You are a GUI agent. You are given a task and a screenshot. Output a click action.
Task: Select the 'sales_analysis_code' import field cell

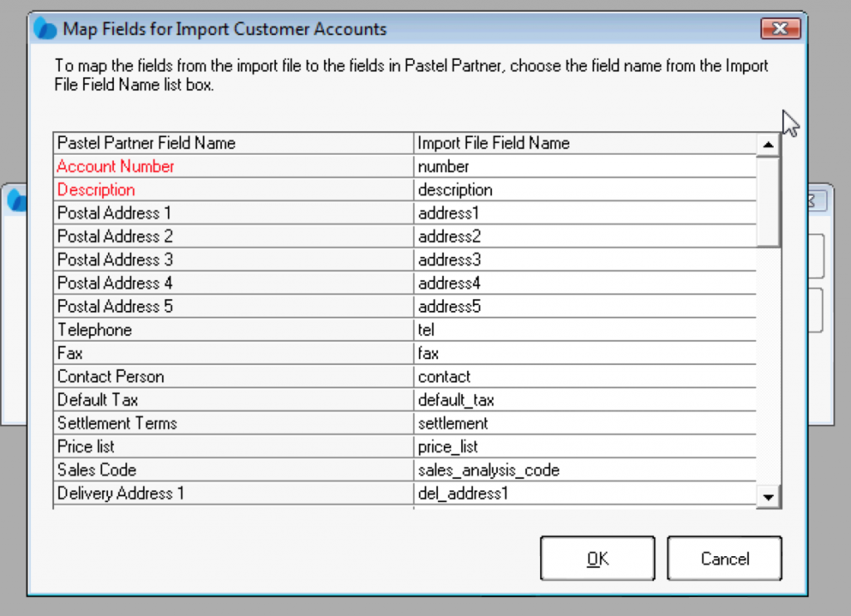(x=585, y=470)
